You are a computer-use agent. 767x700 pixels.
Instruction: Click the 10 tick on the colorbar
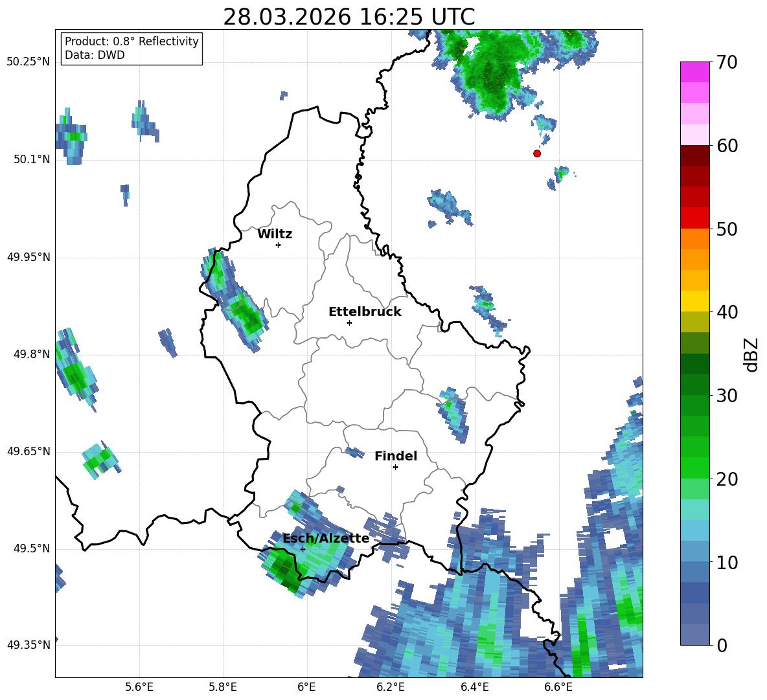click(x=726, y=562)
